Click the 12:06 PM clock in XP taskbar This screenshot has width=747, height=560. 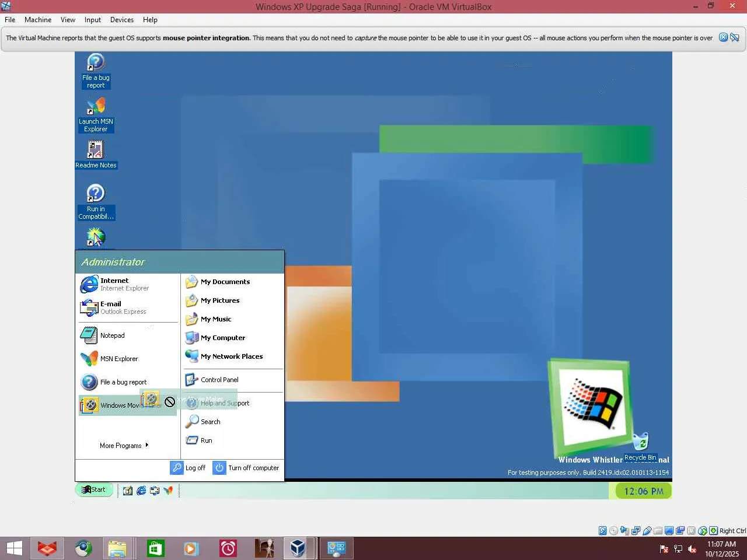coord(643,491)
